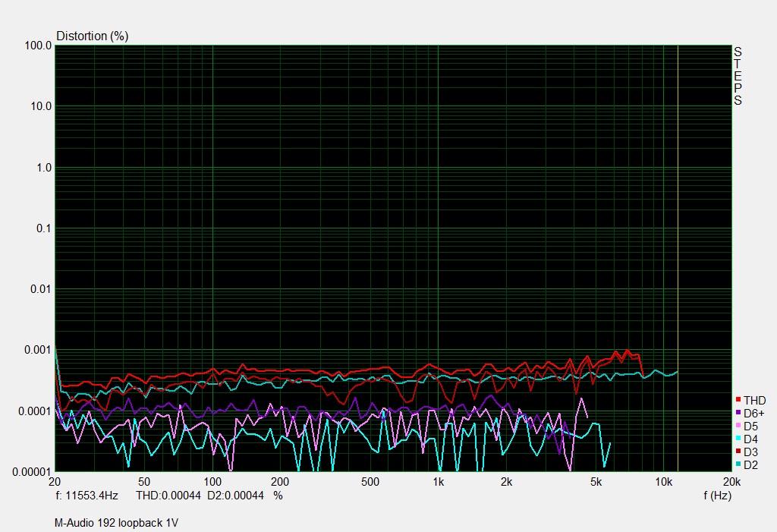777x532 pixels.
Task: Select the D4 legend label
Action: (x=750, y=439)
